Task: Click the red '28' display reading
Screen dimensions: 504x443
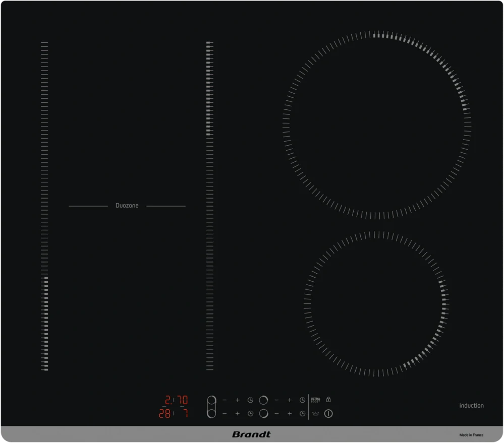Action: (164, 413)
